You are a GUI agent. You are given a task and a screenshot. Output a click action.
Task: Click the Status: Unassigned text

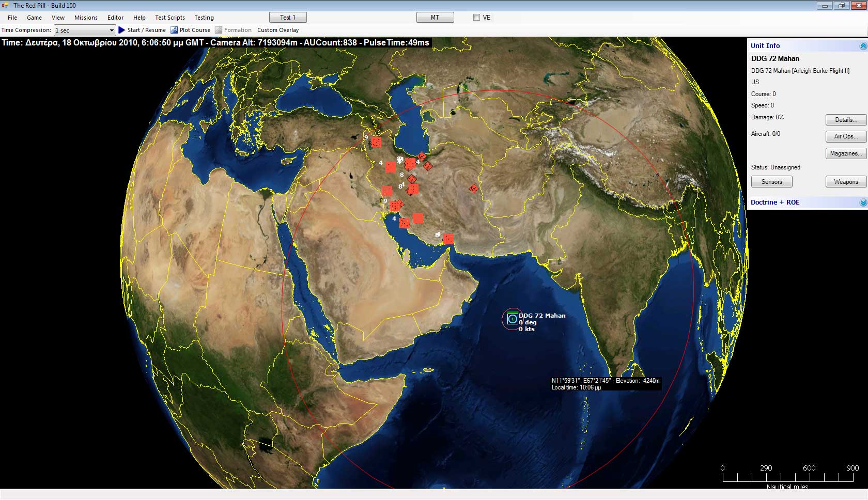(776, 167)
